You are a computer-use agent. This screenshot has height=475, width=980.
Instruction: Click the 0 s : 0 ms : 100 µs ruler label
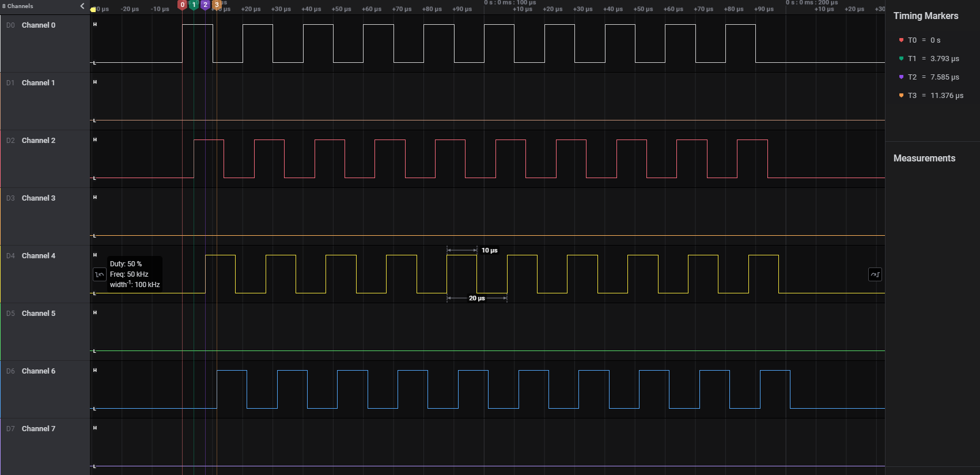pyautogui.click(x=510, y=2)
